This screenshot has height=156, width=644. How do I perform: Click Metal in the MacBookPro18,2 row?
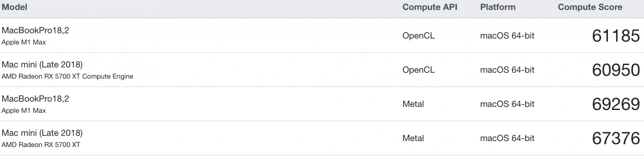click(413, 104)
